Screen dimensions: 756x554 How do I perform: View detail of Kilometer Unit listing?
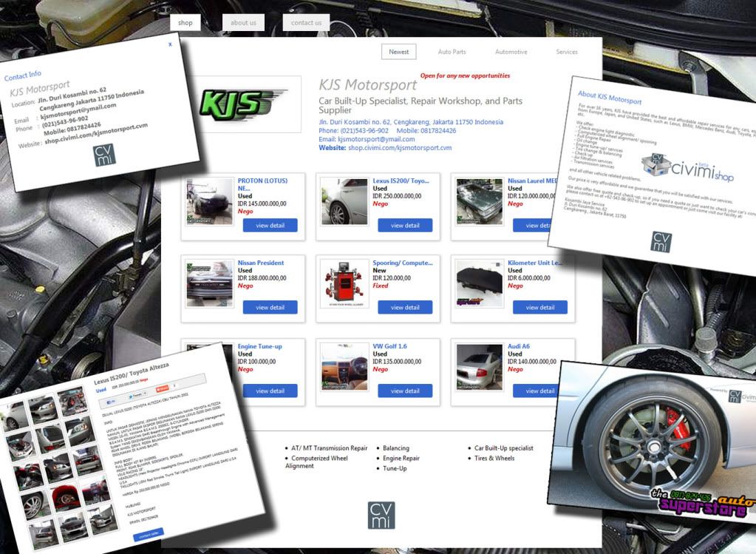pos(540,308)
